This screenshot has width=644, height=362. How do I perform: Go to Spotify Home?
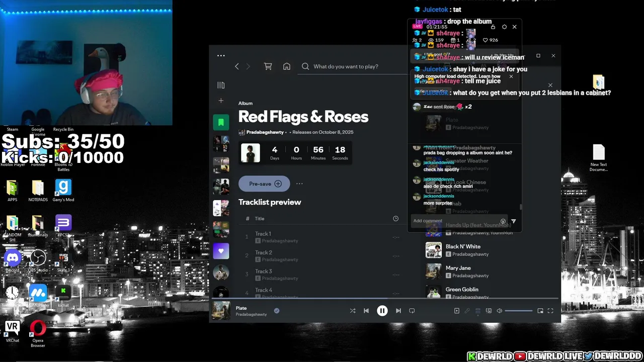click(287, 66)
